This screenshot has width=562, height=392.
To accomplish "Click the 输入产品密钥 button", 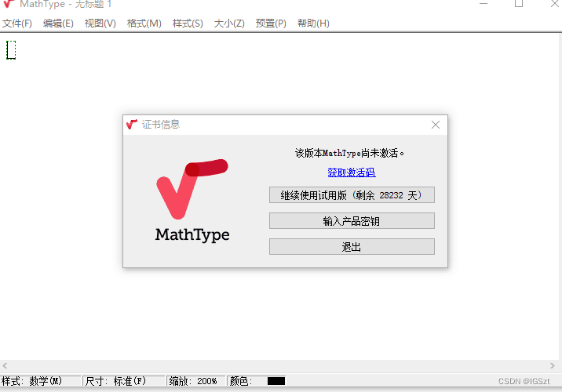I will click(352, 221).
